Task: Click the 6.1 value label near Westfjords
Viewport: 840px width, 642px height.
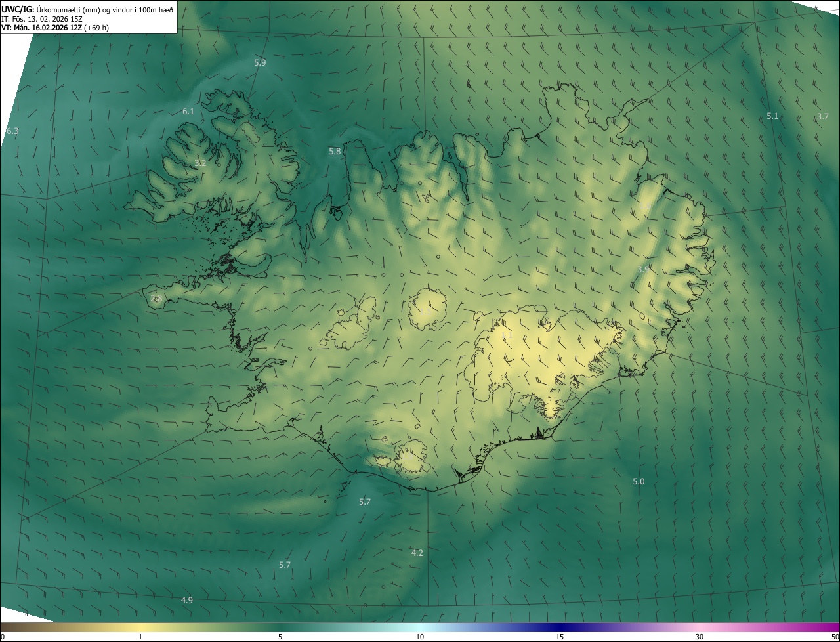Action: (x=188, y=111)
